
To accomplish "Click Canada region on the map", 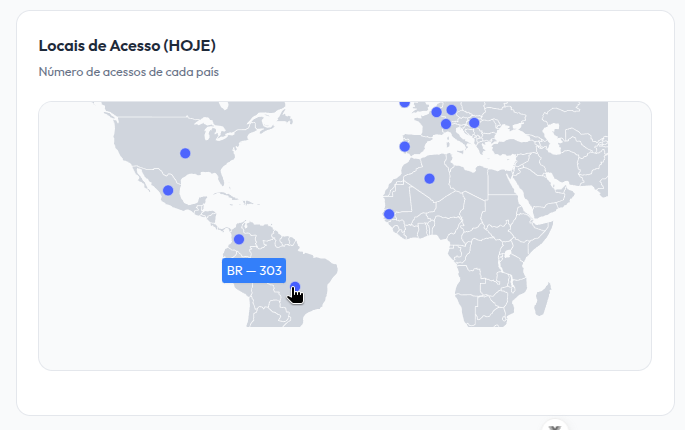I will (x=200, y=115).
